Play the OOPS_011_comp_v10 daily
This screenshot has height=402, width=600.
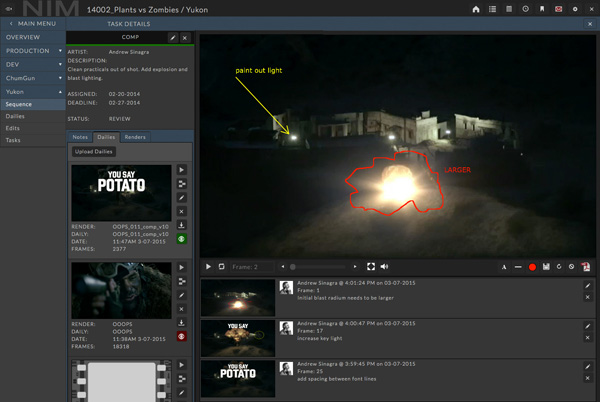(x=182, y=170)
